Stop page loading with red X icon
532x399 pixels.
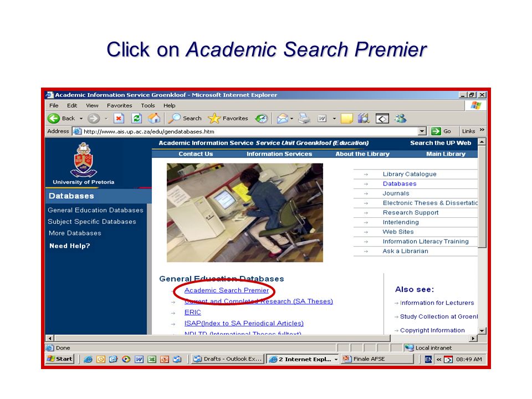point(119,119)
